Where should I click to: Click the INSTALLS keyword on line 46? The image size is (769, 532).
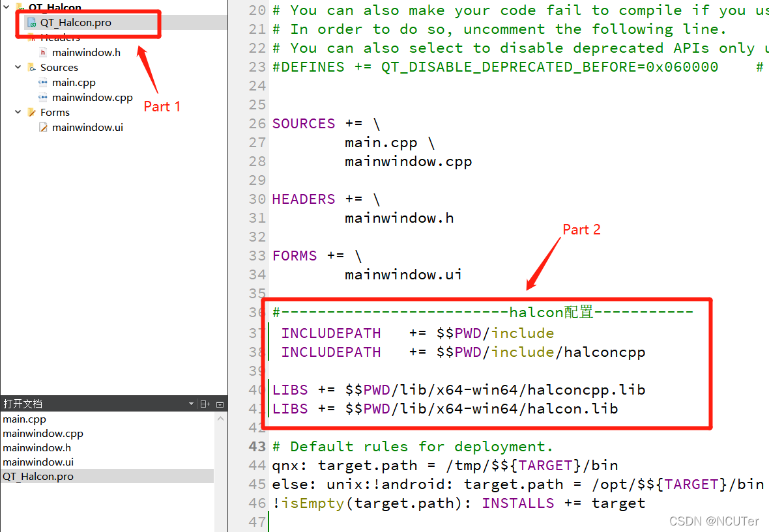pos(518,503)
